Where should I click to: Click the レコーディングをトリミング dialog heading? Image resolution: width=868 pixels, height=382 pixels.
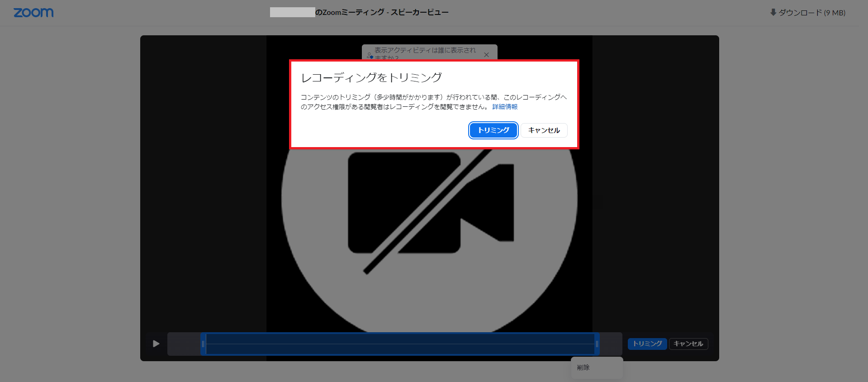tap(371, 77)
